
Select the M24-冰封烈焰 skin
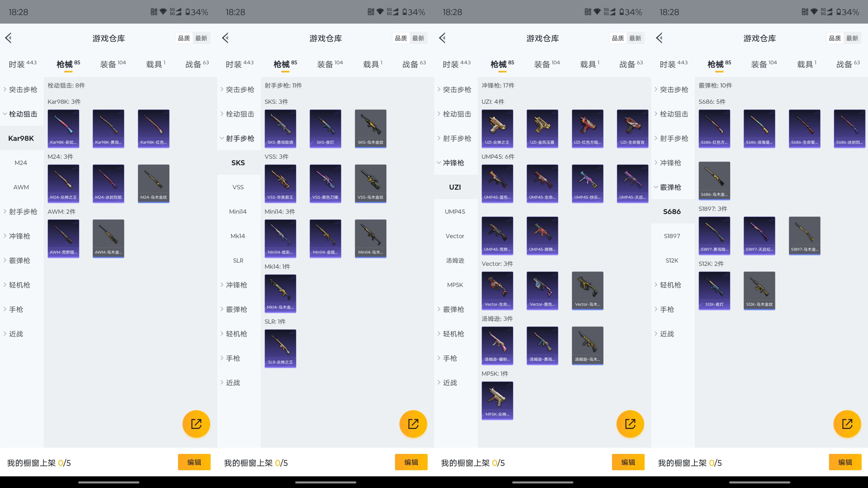click(108, 184)
